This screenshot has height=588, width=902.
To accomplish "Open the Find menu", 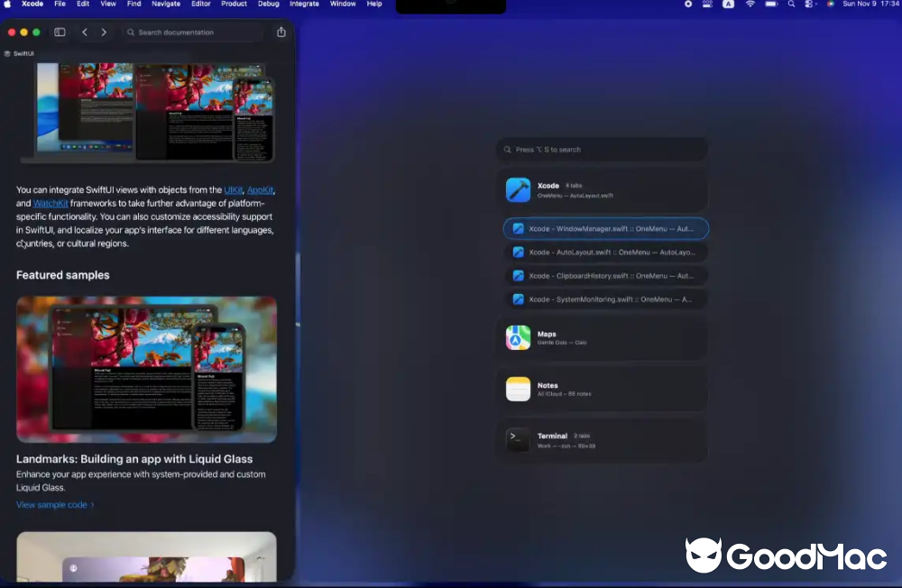I will 134,4.
